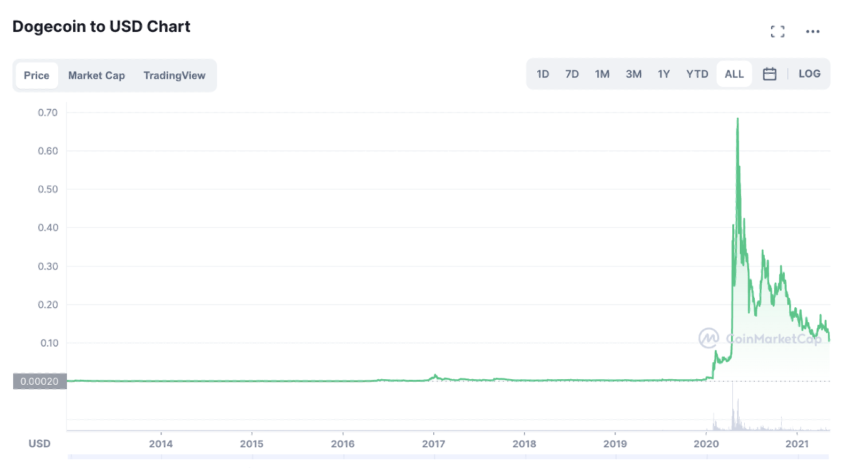Click the 2021 label on time axis

coord(797,444)
